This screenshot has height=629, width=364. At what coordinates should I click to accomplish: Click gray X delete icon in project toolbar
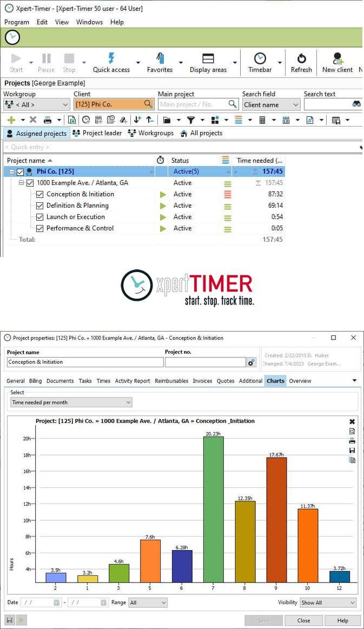[33, 120]
